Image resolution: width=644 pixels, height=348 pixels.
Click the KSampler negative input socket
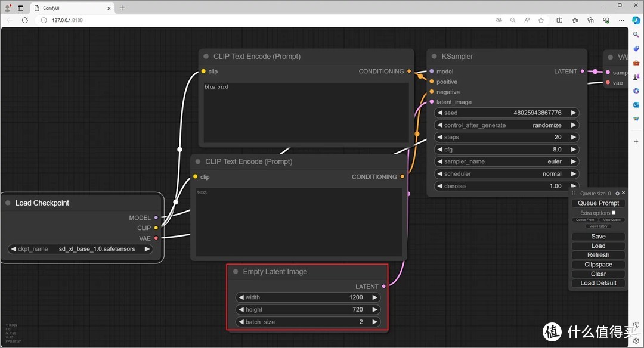[432, 92]
